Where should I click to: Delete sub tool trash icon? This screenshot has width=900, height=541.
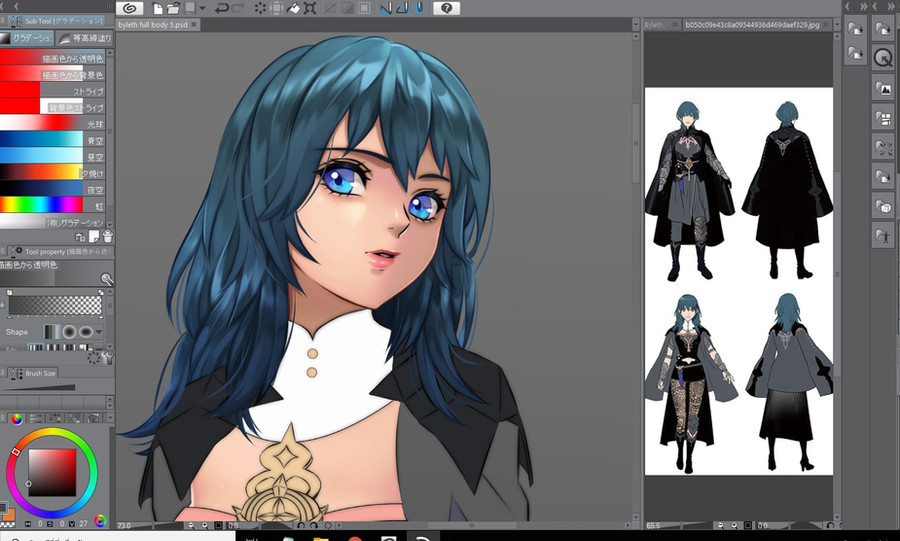click(x=107, y=236)
